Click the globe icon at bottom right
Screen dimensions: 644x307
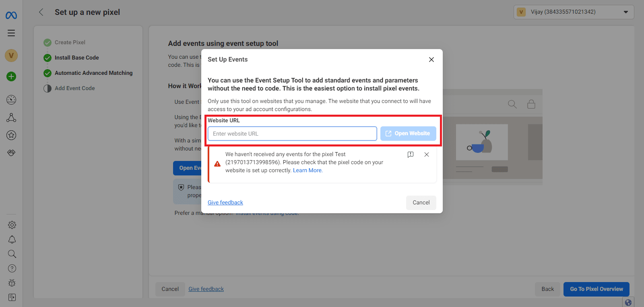click(628, 303)
